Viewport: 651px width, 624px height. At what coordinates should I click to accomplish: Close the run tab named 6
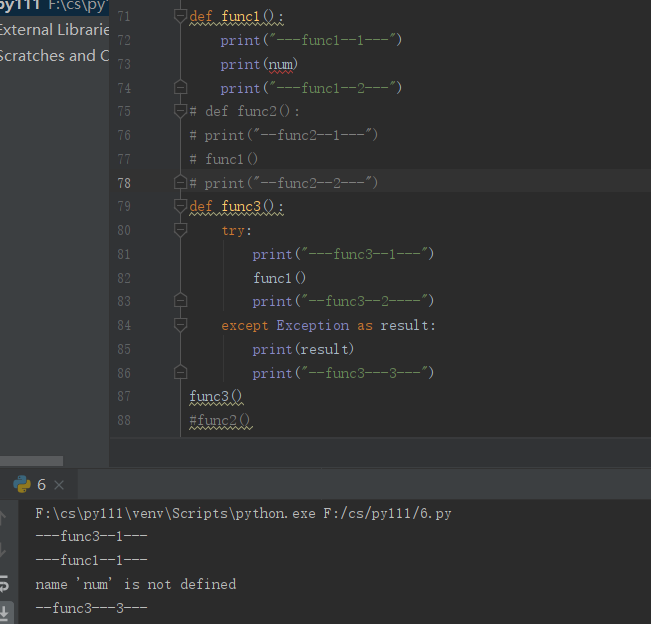pyautogui.click(x=59, y=485)
